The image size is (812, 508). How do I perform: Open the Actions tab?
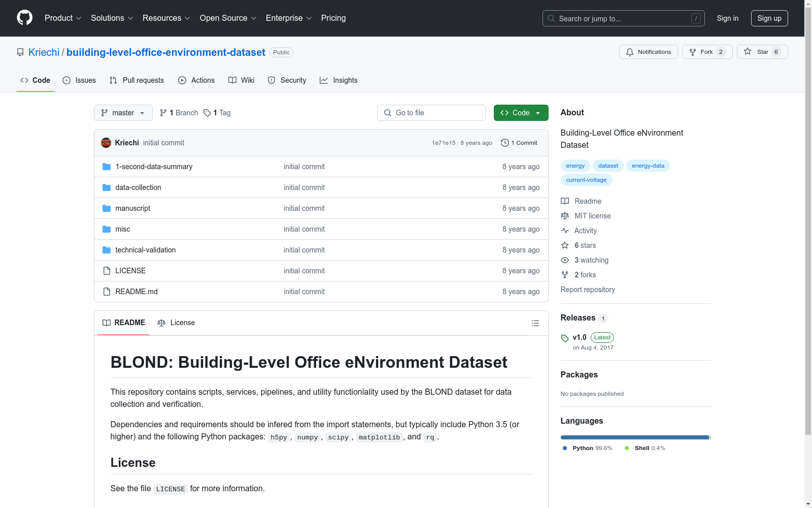[196, 80]
